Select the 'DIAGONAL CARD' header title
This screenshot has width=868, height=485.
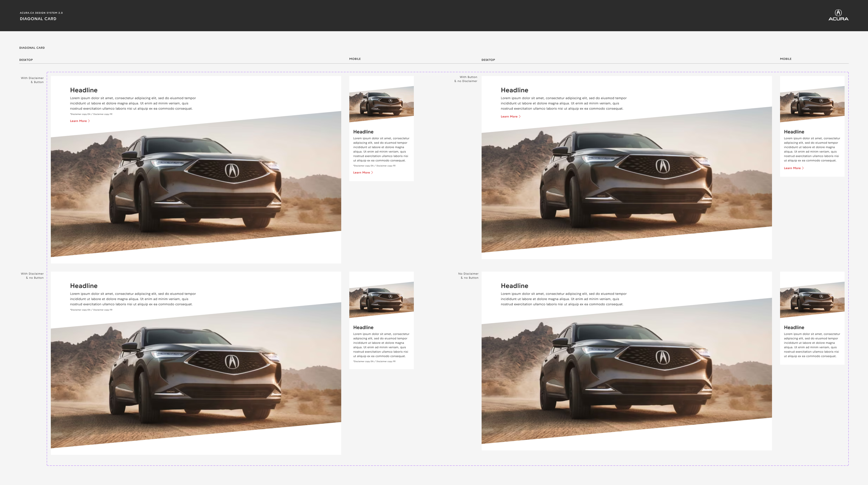point(38,19)
